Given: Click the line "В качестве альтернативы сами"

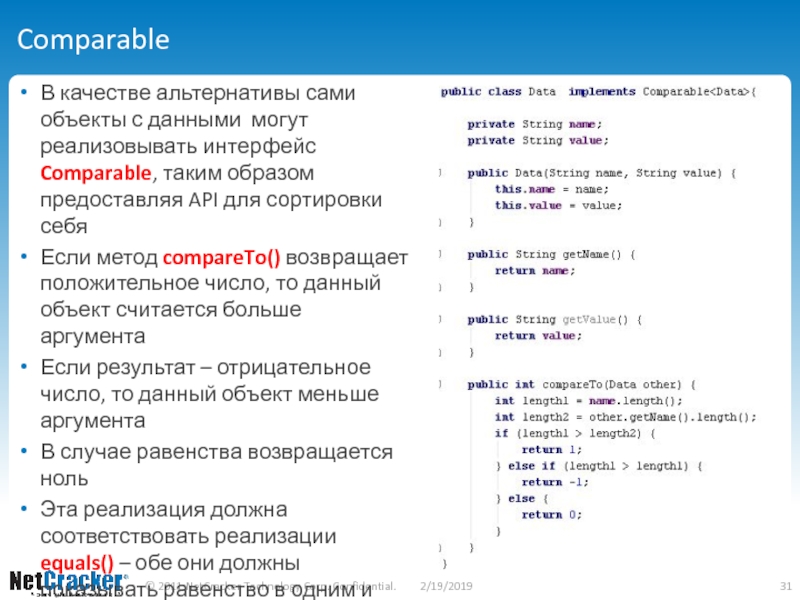Looking at the screenshot, I should 198,93.
